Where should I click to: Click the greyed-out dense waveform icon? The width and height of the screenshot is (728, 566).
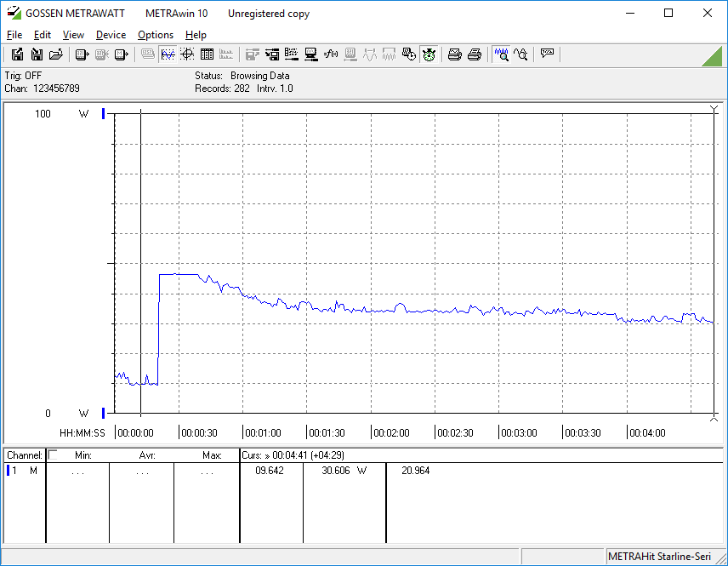click(x=389, y=54)
